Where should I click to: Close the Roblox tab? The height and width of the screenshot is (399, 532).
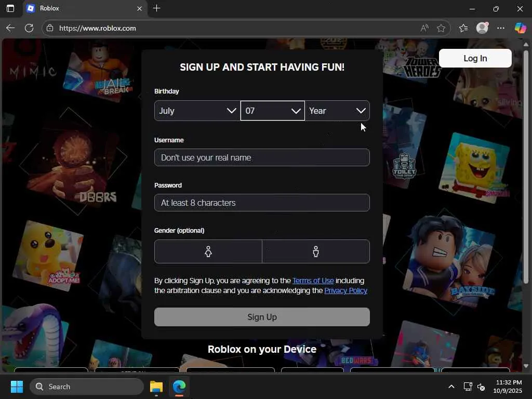[x=139, y=8]
